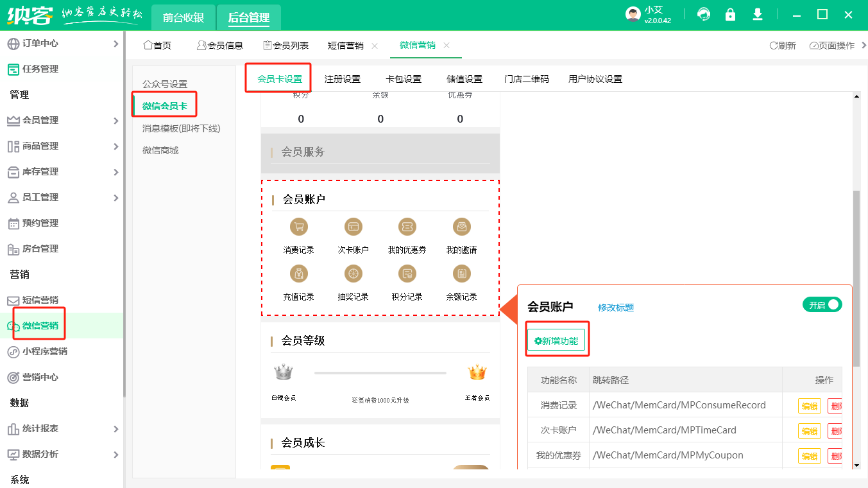The height and width of the screenshot is (488, 868).
Task: Open the 页面操作 dropdown menu
Action: (x=832, y=46)
